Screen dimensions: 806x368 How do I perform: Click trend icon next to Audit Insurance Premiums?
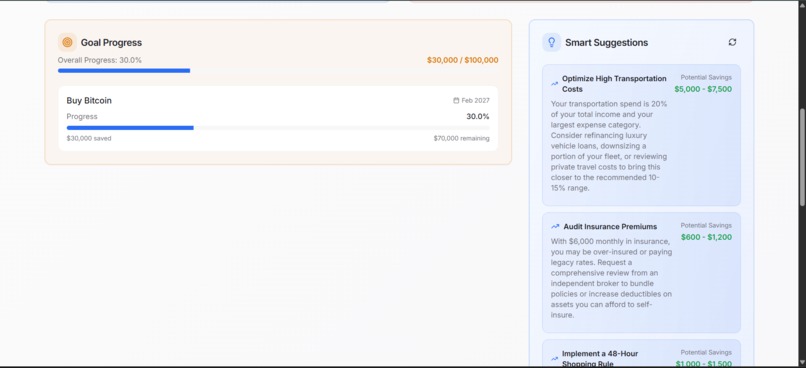click(x=555, y=227)
